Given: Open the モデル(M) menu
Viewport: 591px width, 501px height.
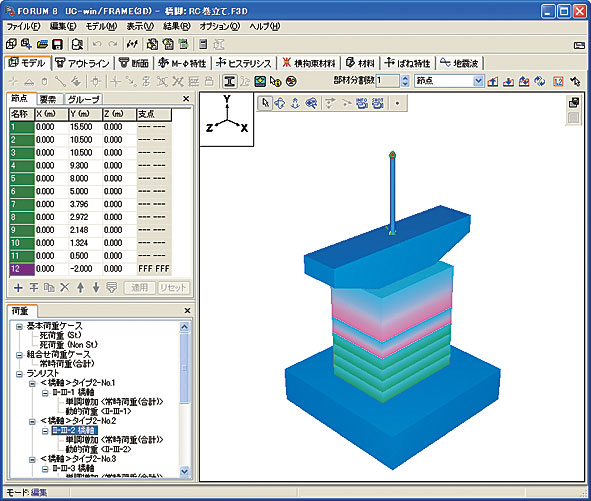Looking at the screenshot, I should point(101,26).
